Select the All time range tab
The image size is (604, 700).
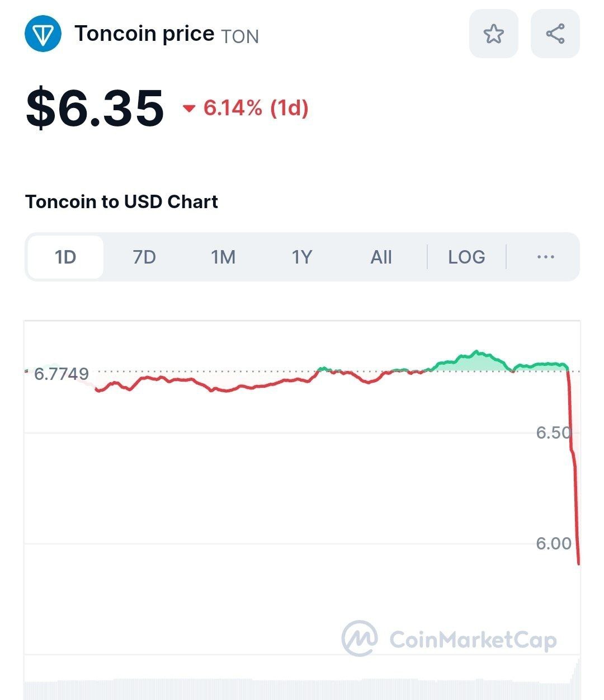(x=381, y=257)
